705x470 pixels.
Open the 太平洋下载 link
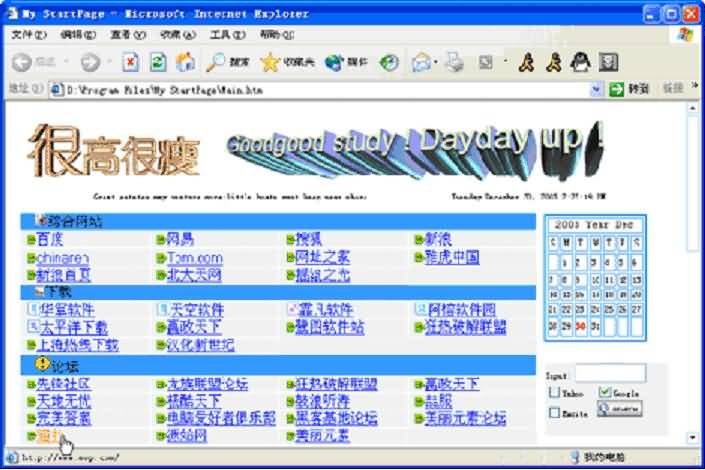[x=74, y=328]
